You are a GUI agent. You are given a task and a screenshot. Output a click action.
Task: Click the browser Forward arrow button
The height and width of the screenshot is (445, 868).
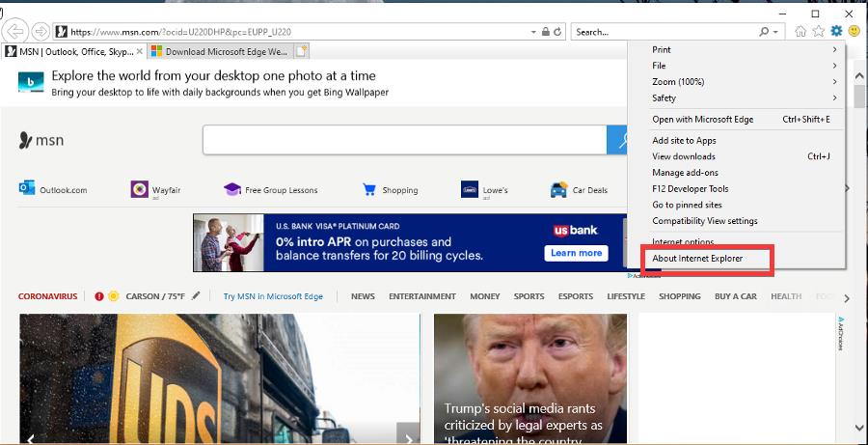pyautogui.click(x=41, y=32)
